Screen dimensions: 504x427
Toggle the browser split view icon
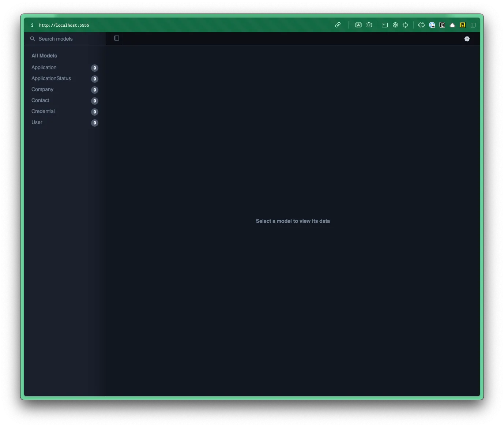pyautogui.click(x=473, y=25)
